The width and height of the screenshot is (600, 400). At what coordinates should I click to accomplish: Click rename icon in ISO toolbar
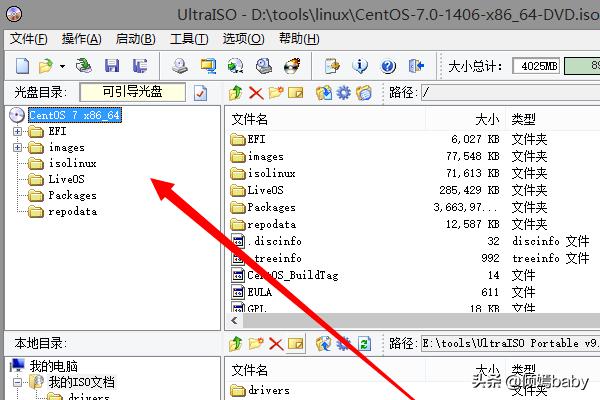coord(295,93)
